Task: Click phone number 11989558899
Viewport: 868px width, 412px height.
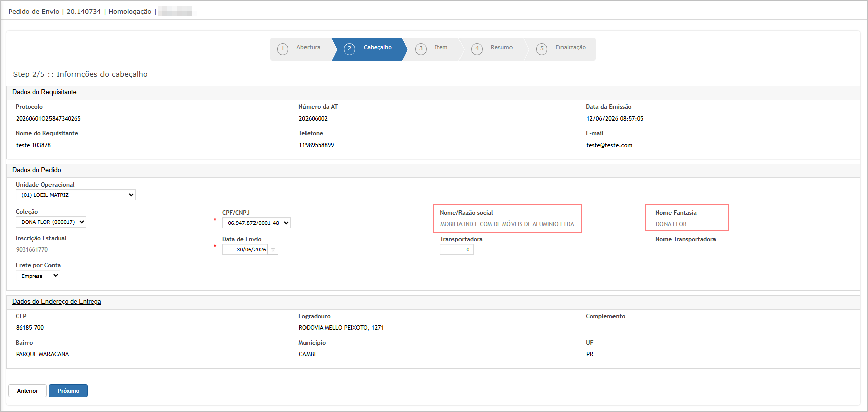Action: [316, 145]
